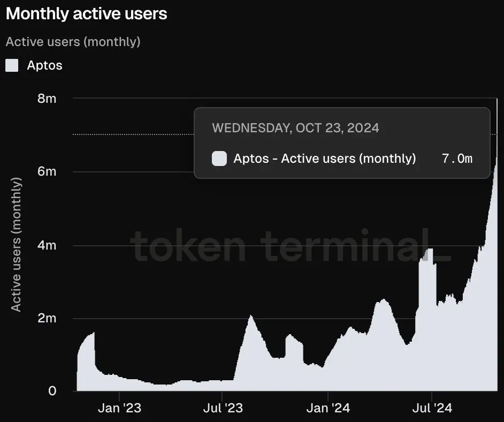Click the 8m y-axis label
The height and width of the screenshot is (422, 504).
click(x=47, y=99)
